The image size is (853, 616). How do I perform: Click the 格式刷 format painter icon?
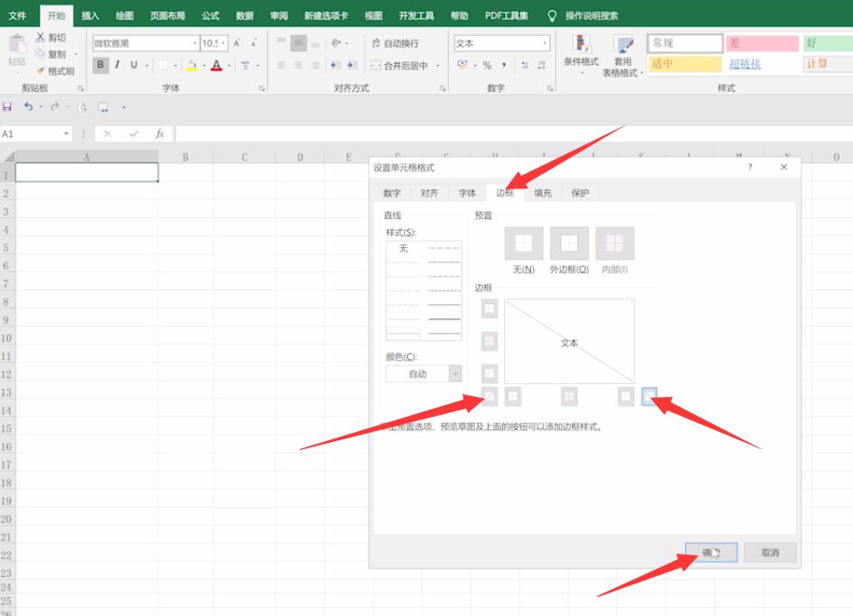(x=40, y=70)
